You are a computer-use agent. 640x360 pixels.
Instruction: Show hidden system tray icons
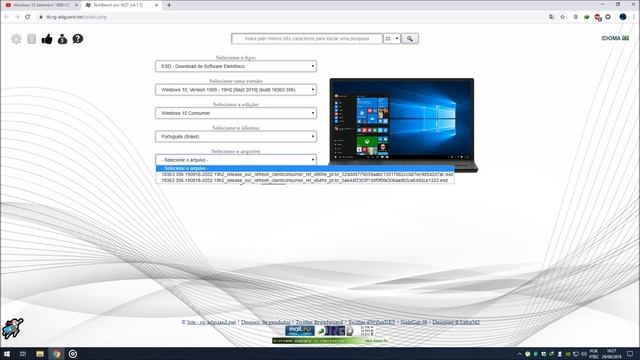point(519,354)
